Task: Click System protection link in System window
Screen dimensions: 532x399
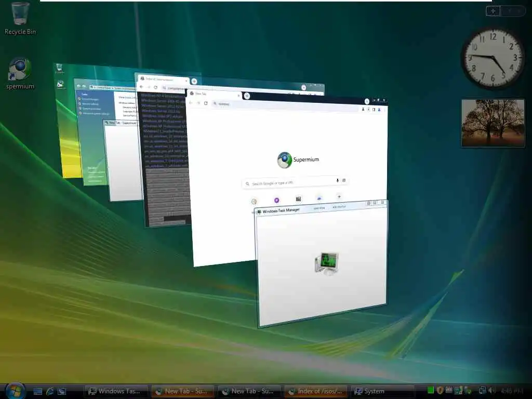Action: [x=91, y=109]
